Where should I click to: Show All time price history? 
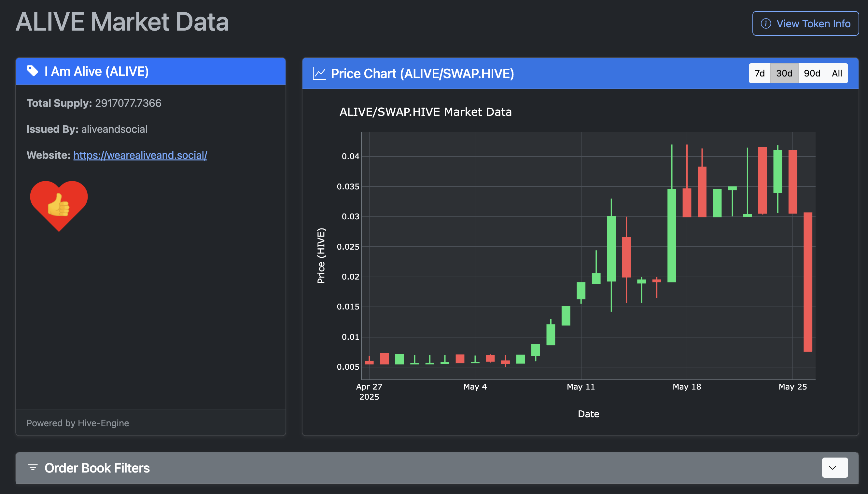point(837,73)
